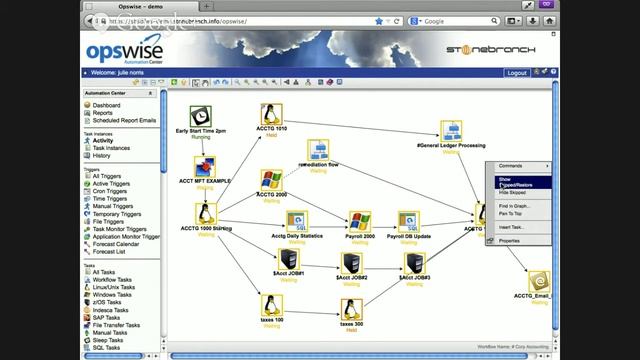Click the ACCTG 2000 Windows task node

pyautogui.click(x=271, y=180)
